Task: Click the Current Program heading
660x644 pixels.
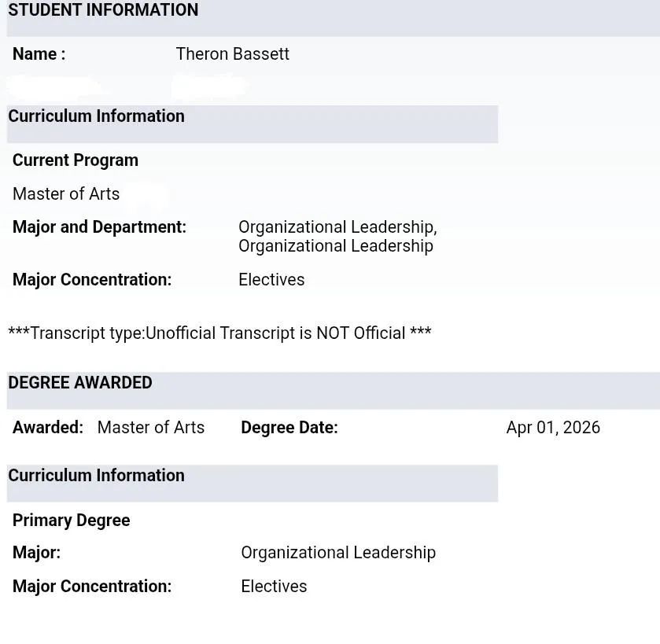Action: 76,160
